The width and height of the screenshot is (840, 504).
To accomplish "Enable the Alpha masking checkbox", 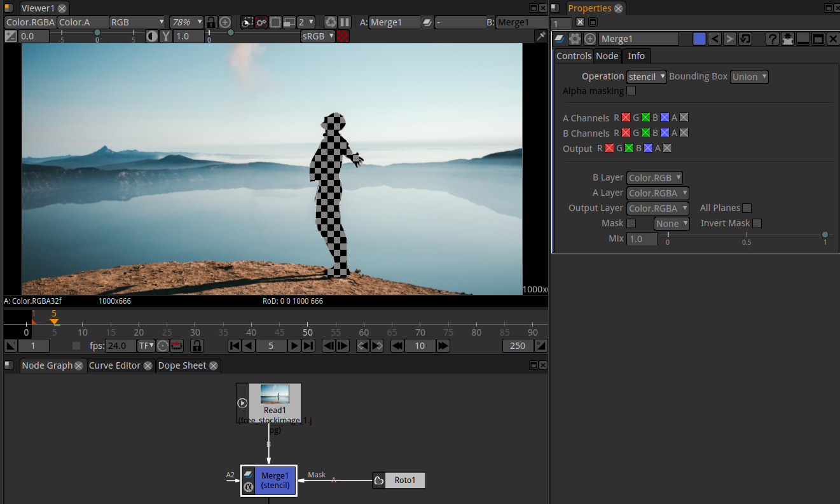I will click(630, 90).
